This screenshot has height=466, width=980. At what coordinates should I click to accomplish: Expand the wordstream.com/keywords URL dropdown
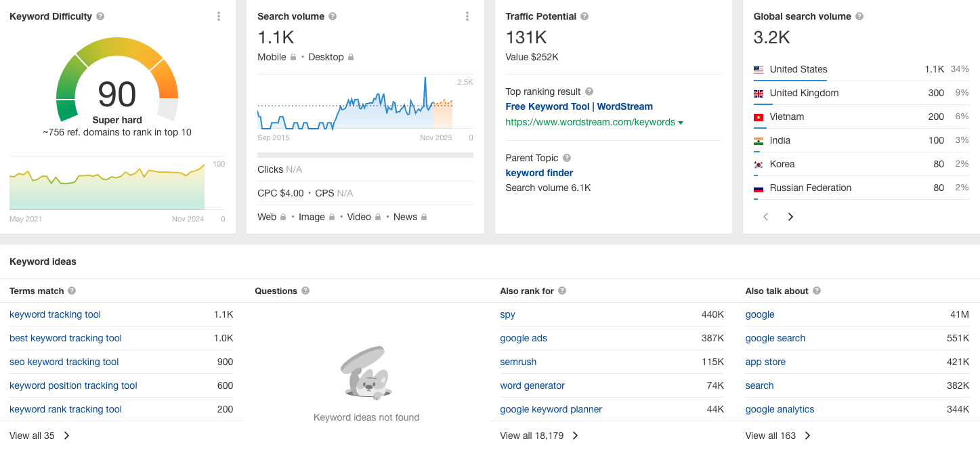(x=681, y=123)
